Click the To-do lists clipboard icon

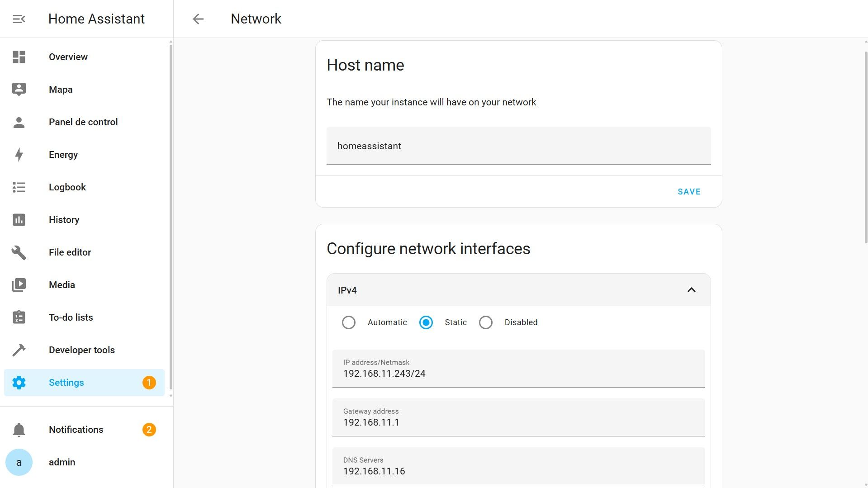(x=19, y=317)
